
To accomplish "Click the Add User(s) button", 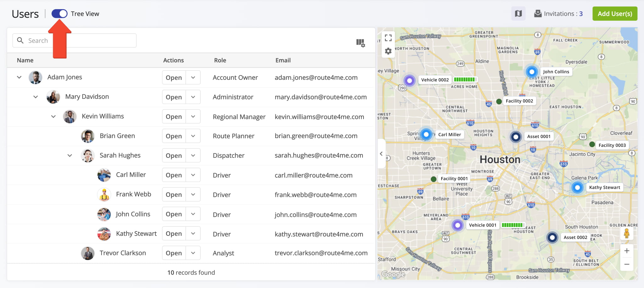I will (x=615, y=14).
